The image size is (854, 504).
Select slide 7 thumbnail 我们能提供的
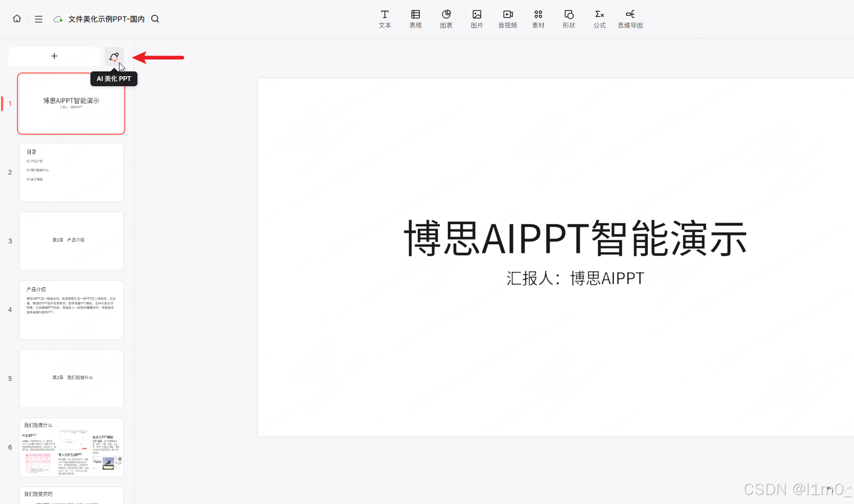[71, 496]
